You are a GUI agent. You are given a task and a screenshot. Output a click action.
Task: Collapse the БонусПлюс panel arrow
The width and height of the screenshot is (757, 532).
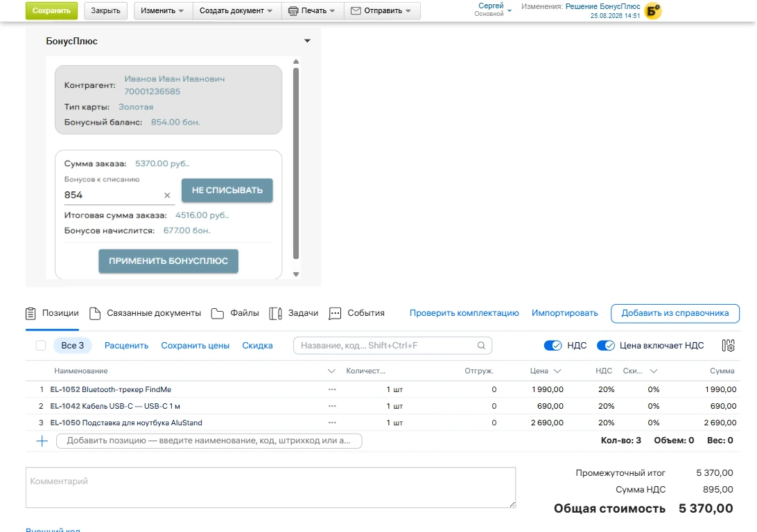point(307,41)
